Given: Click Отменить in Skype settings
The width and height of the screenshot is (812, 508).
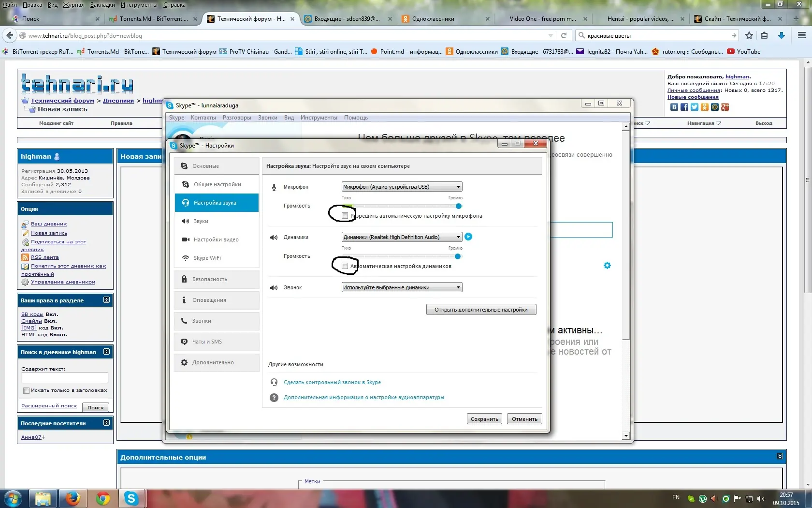Looking at the screenshot, I should pyautogui.click(x=524, y=419).
